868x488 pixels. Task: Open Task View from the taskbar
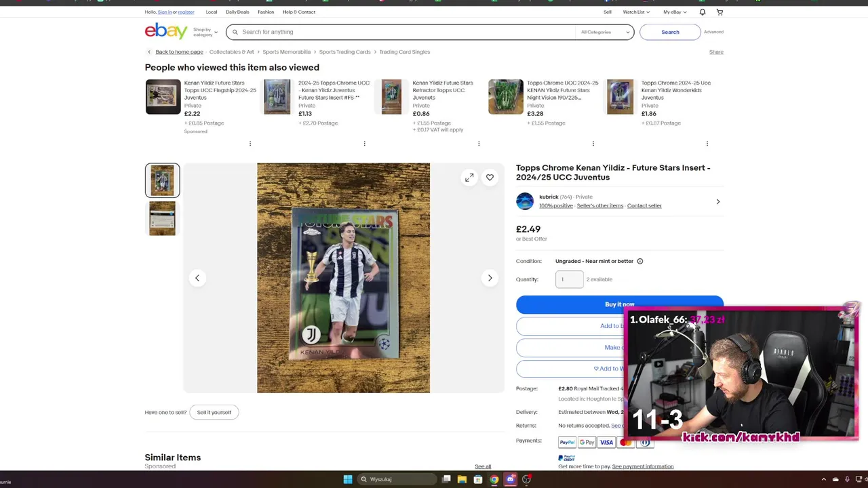446,479
